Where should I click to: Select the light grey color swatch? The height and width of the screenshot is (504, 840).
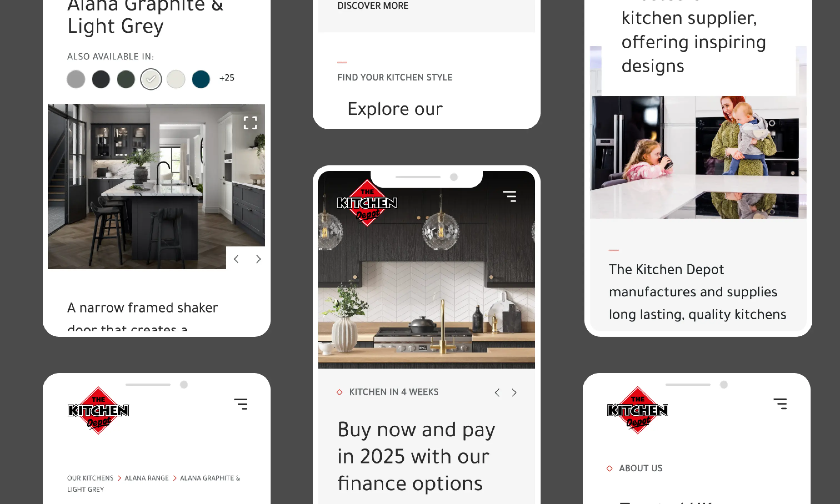(x=77, y=79)
